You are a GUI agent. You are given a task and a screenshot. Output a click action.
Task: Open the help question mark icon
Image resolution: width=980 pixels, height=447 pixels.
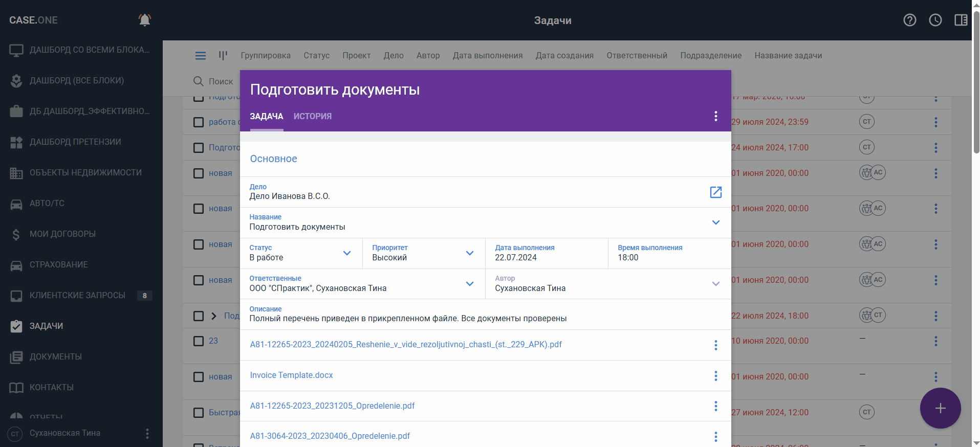click(x=909, y=20)
